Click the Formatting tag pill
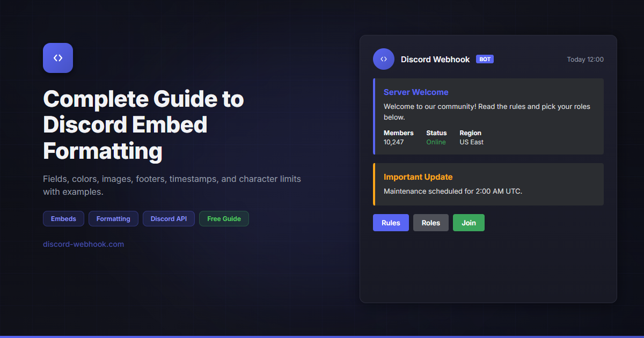The image size is (644, 338). click(113, 218)
